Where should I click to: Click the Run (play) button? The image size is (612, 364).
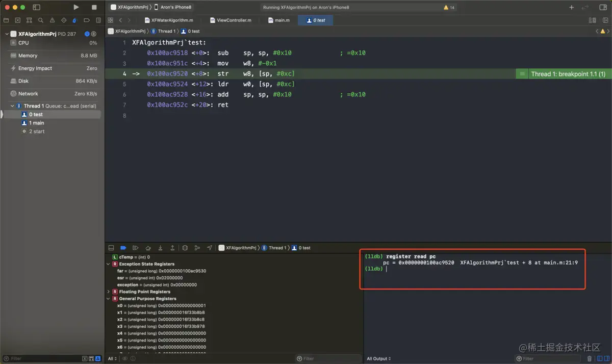coord(76,7)
